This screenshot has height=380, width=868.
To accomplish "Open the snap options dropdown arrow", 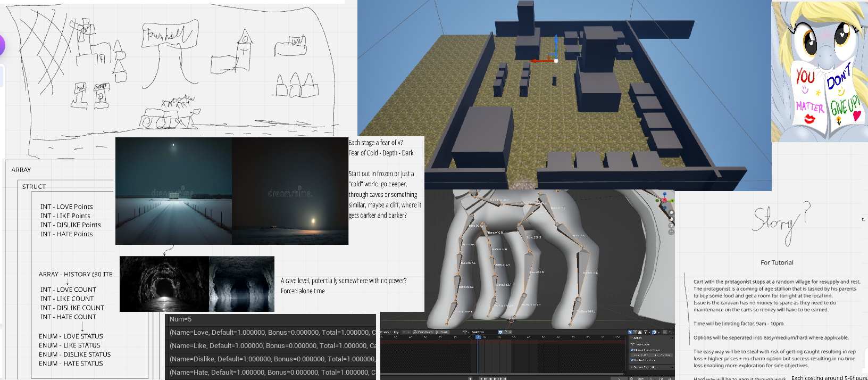I will tap(659, 332).
